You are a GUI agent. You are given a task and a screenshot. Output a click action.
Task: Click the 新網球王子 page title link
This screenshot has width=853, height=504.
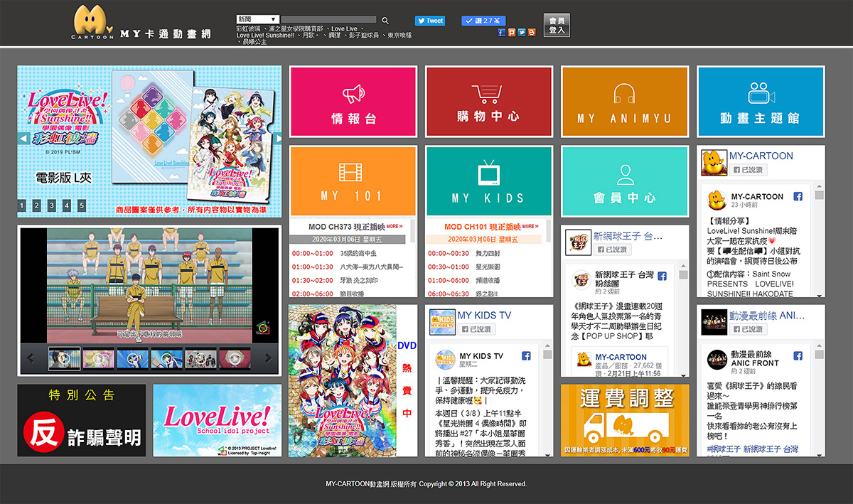pos(628,235)
